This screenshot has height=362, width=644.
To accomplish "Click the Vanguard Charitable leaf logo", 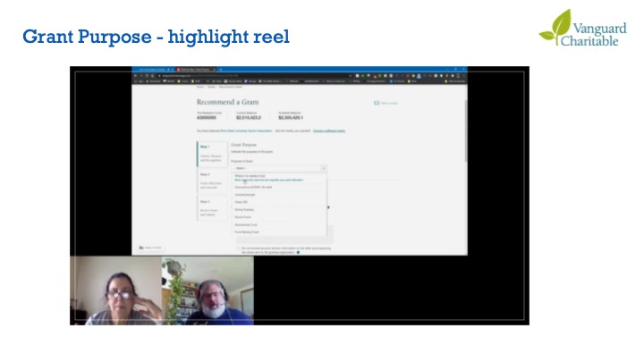I will (555, 27).
